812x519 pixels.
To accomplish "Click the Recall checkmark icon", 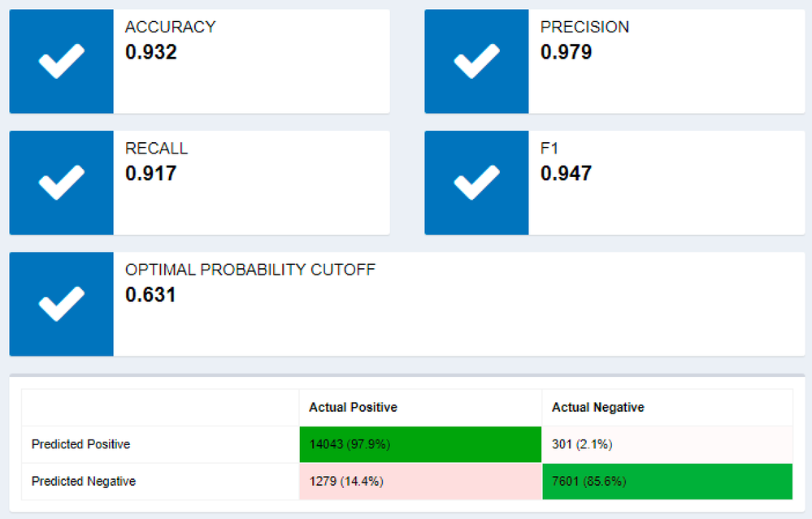I will coord(62,183).
